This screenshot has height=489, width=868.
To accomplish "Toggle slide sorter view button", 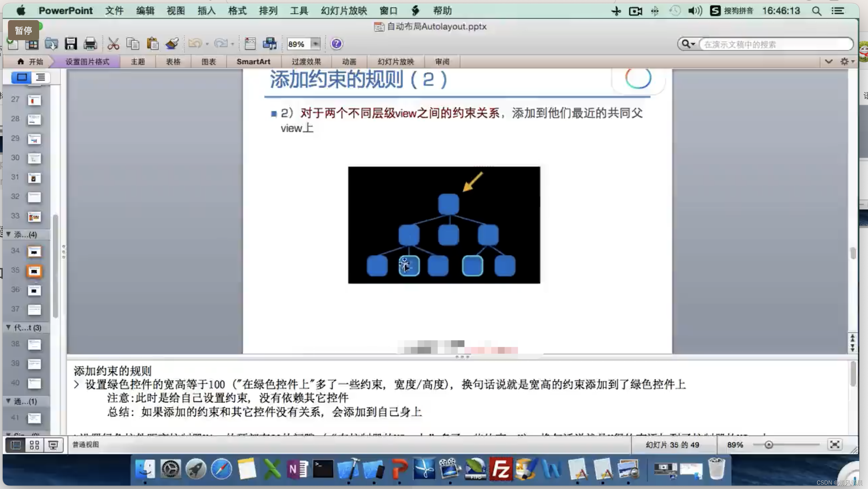I will click(x=34, y=445).
